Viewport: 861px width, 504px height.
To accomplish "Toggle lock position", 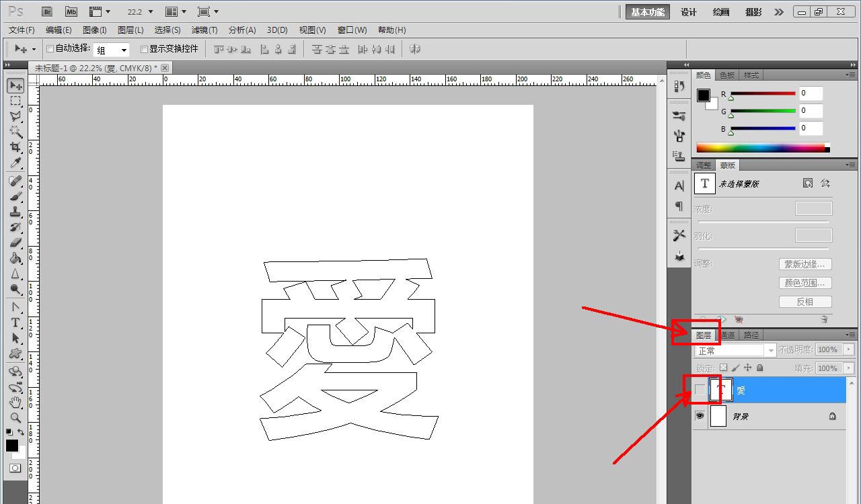I will point(747,368).
